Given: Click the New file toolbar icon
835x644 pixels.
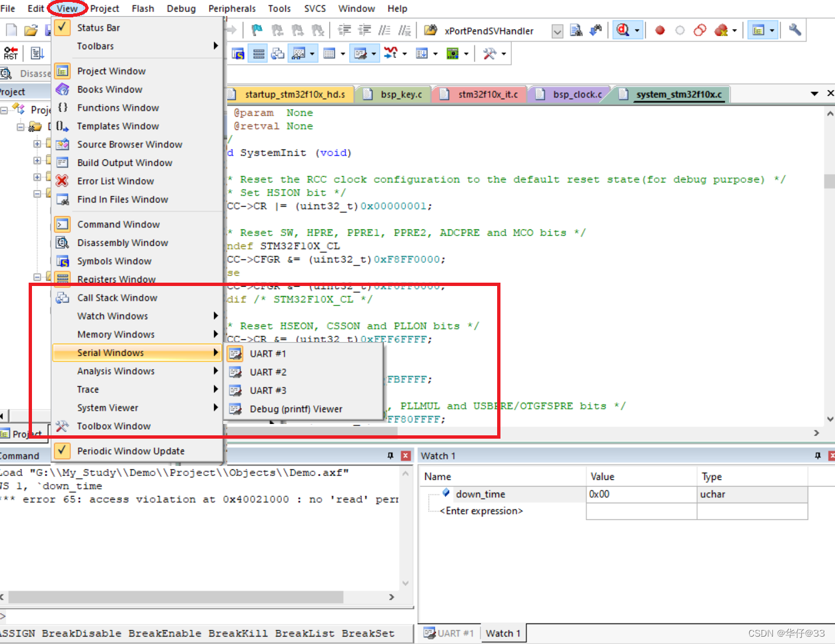Looking at the screenshot, I should (11, 30).
